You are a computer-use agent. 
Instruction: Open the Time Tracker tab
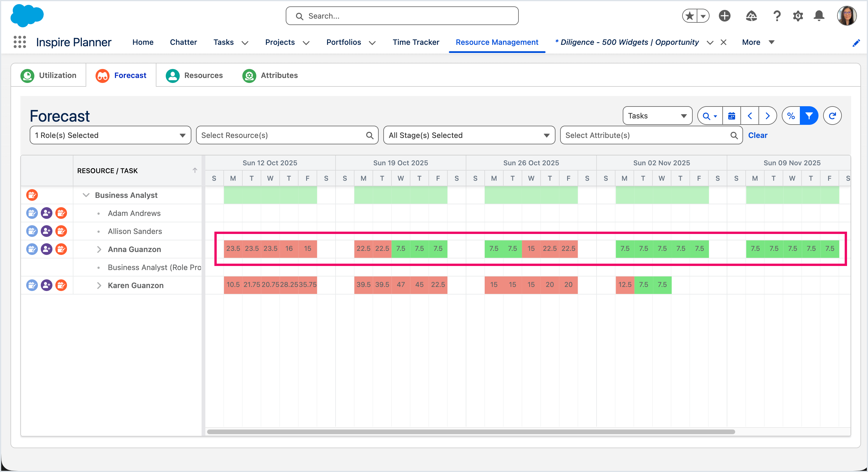point(416,42)
